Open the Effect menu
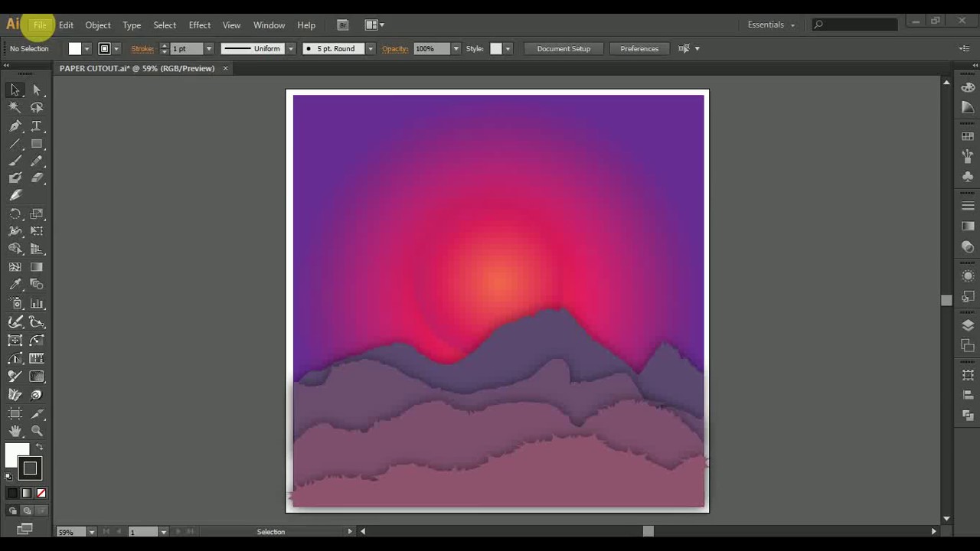The image size is (980, 551). 200,25
